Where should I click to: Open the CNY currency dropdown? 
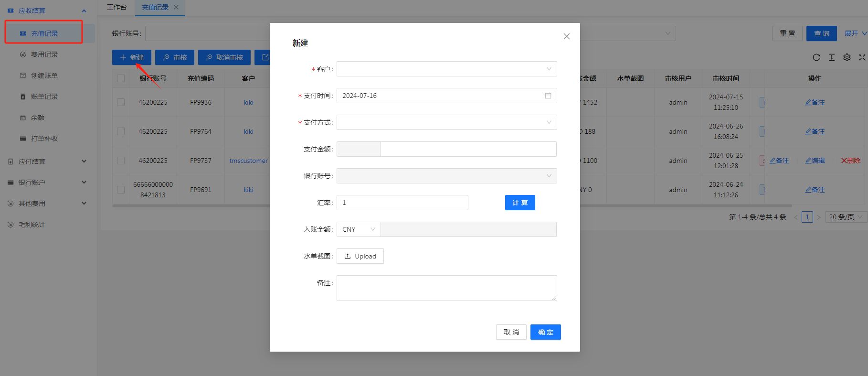359,229
